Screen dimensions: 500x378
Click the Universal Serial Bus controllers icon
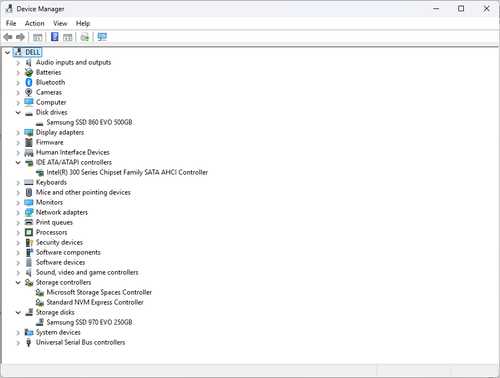pos(29,342)
